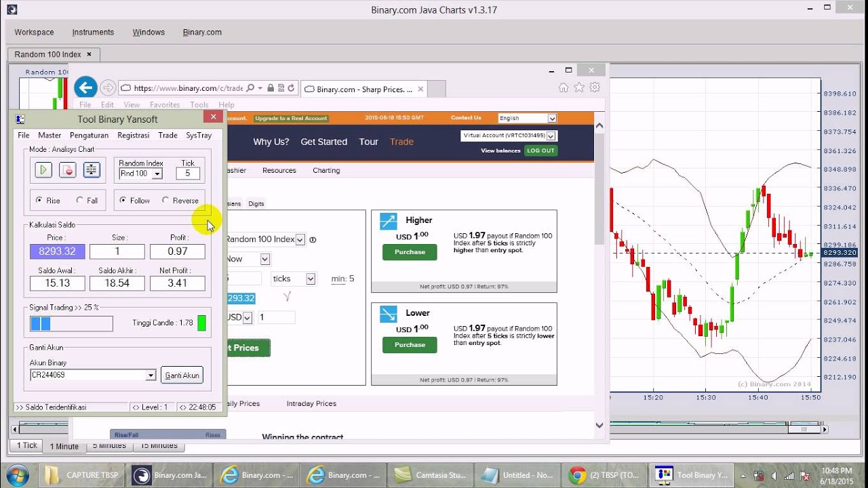This screenshot has height=488, width=868.
Task: Click the info icon beside Random 100 Index
Action: [313, 239]
